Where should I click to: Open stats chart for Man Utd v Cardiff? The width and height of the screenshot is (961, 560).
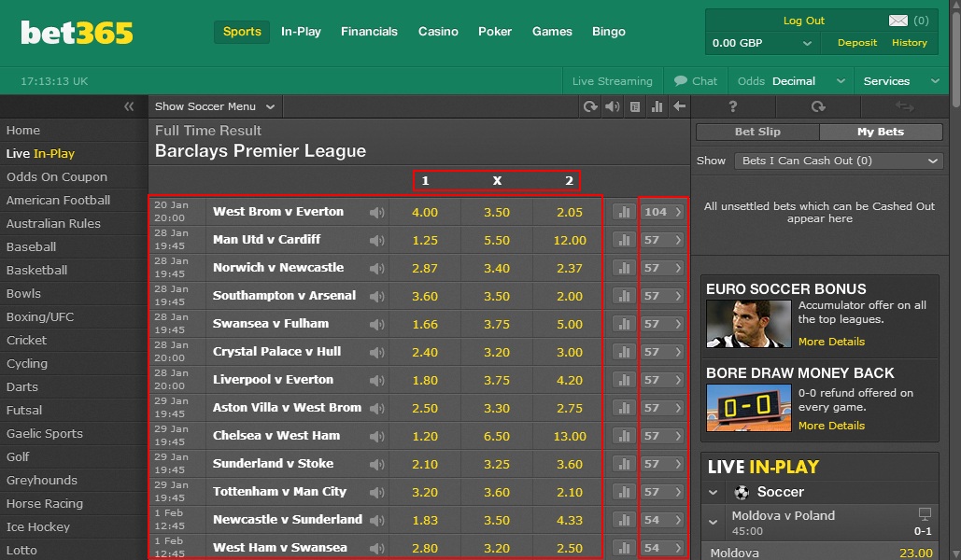click(x=624, y=240)
